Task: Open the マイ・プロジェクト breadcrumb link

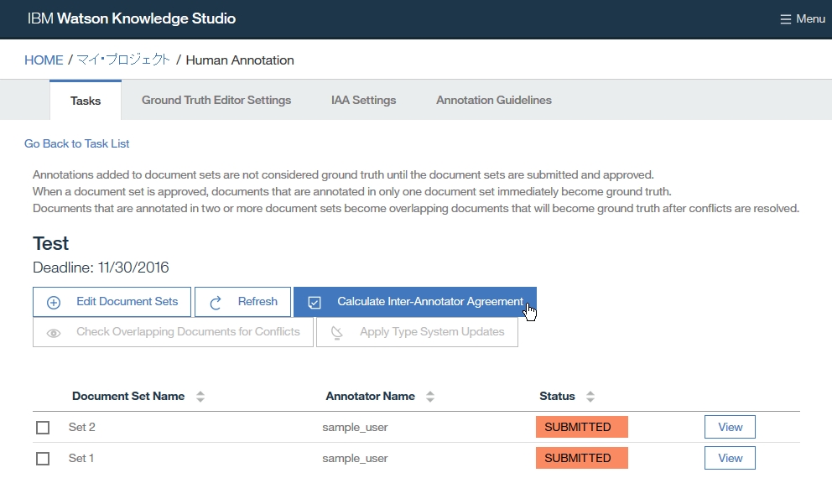Action: 123,60
